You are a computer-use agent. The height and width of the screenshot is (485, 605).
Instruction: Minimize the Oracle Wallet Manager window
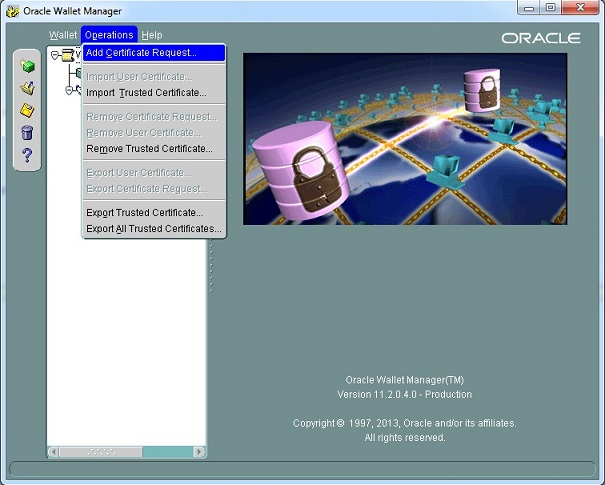529,8
